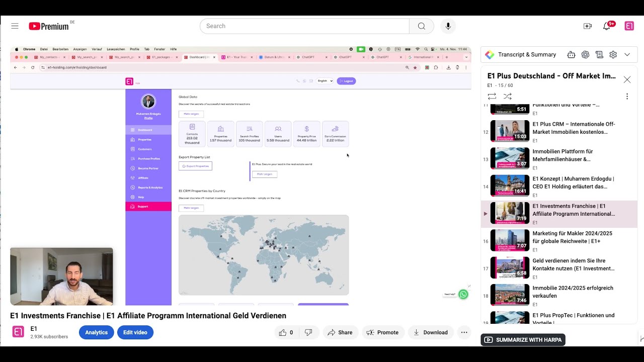The image size is (644, 362).
Task: Click the Download button
Action: pos(431,332)
